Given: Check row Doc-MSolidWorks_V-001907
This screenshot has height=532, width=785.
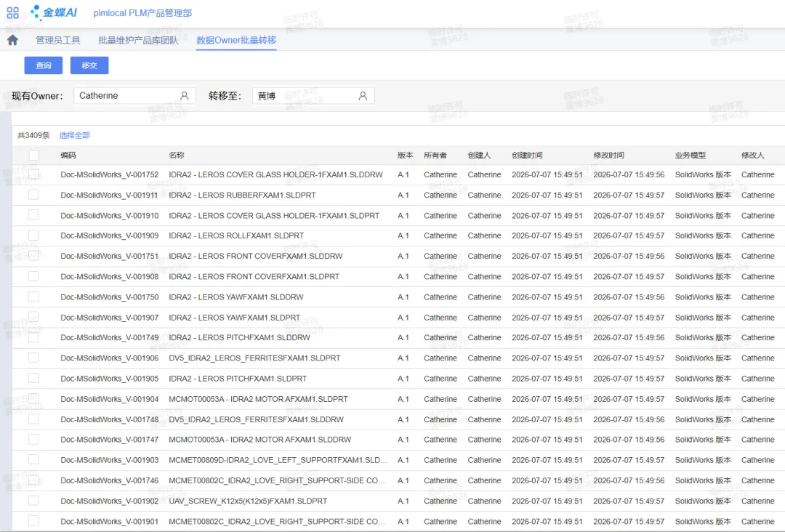Looking at the screenshot, I should click(x=33, y=318).
